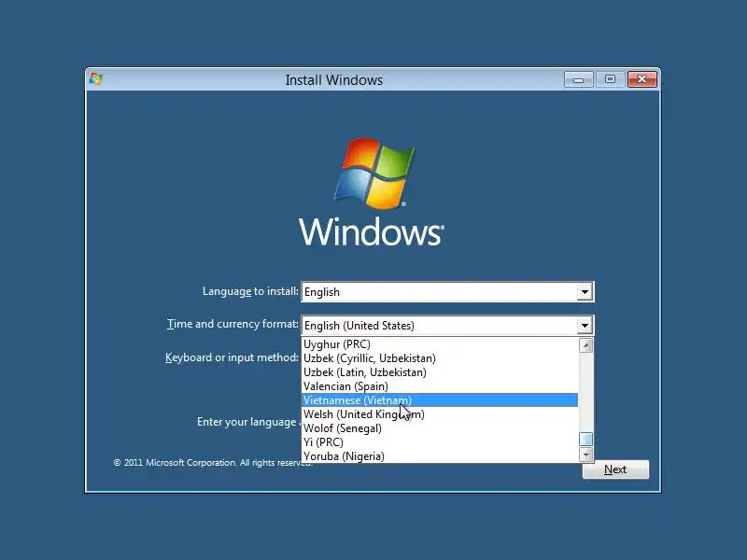747x560 pixels.
Task: Choose Uzbek (Cyrillic, Uzbekistan) option
Action: pos(440,358)
